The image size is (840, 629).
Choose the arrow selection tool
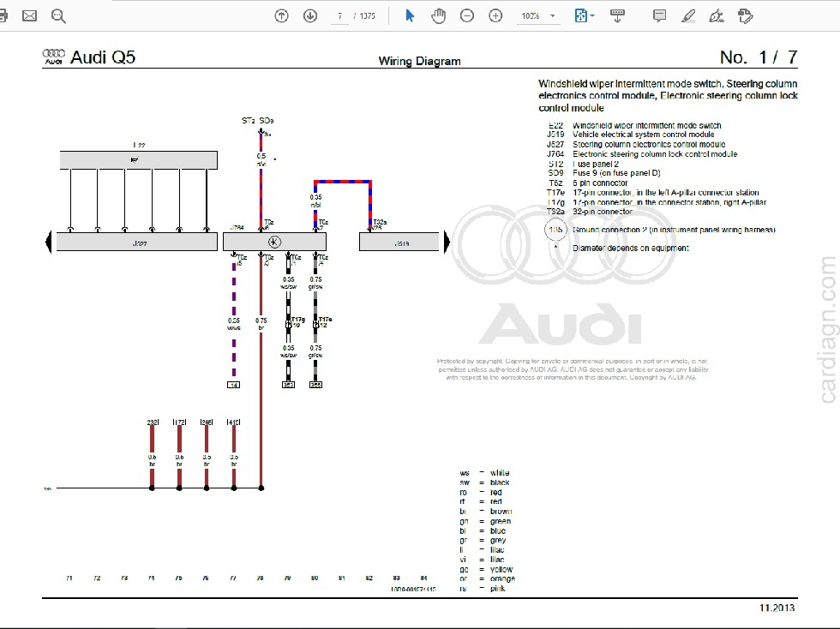[410, 16]
